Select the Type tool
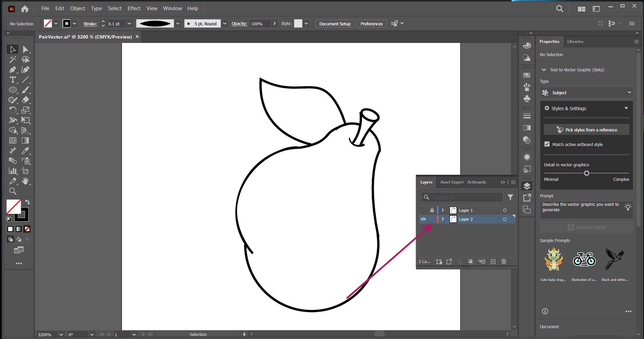This screenshot has height=339, width=644. coord(13,80)
